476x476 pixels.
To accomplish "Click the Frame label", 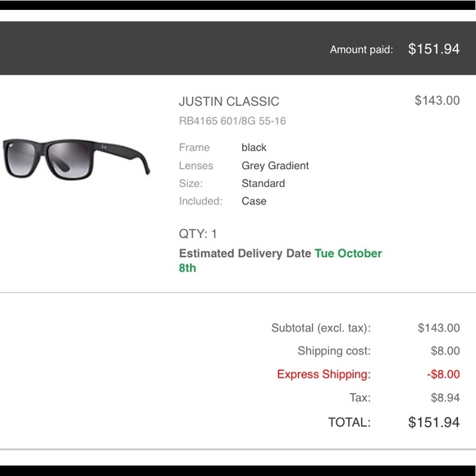I will click(195, 148).
